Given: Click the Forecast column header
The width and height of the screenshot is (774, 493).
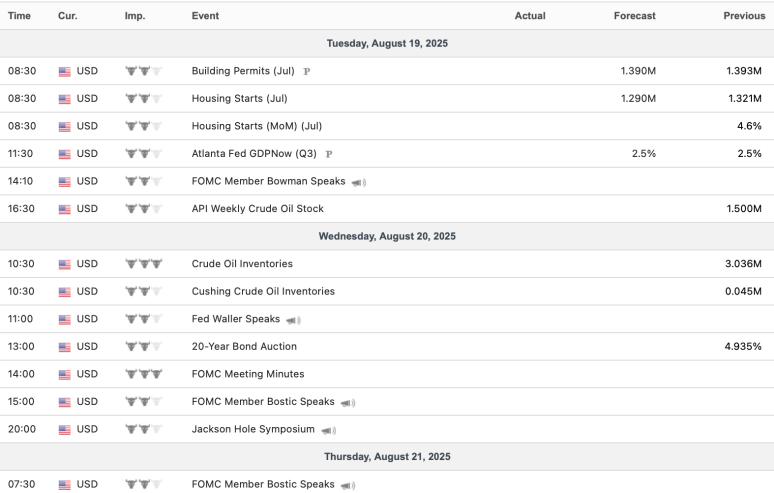Looking at the screenshot, I should coord(635,16).
